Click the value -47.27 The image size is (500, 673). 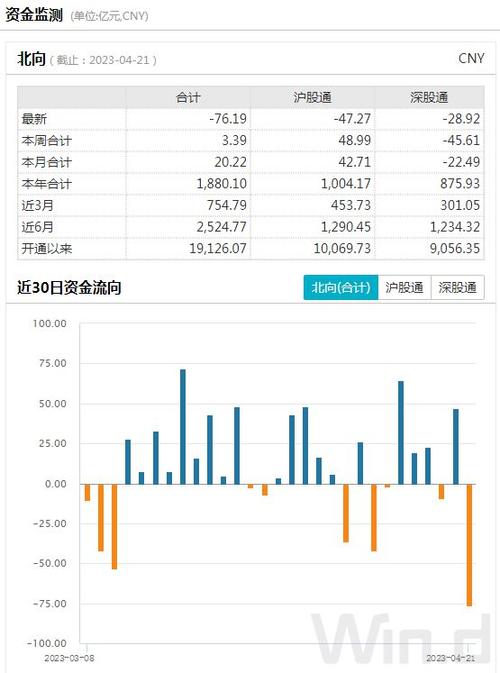[352, 119]
